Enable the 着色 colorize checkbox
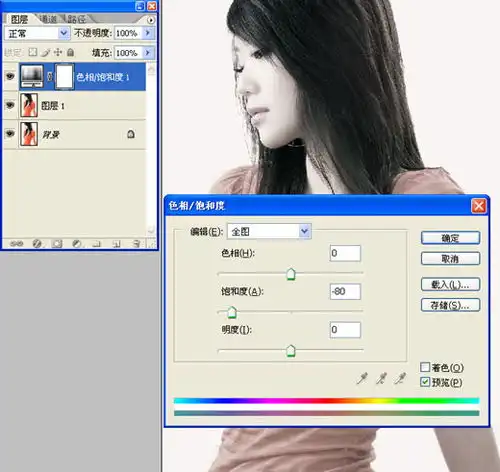The image size is (500, 472). click(x=425, y=367)
